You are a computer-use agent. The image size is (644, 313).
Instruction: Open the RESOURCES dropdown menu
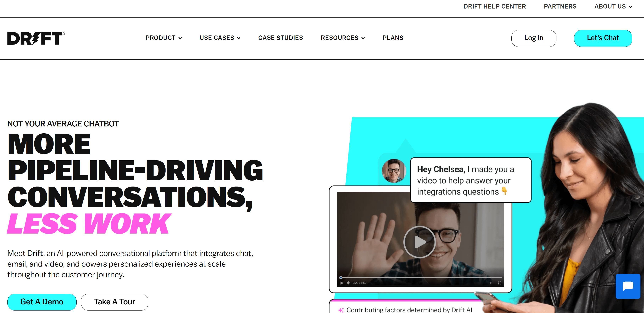(x=343, y=38)
